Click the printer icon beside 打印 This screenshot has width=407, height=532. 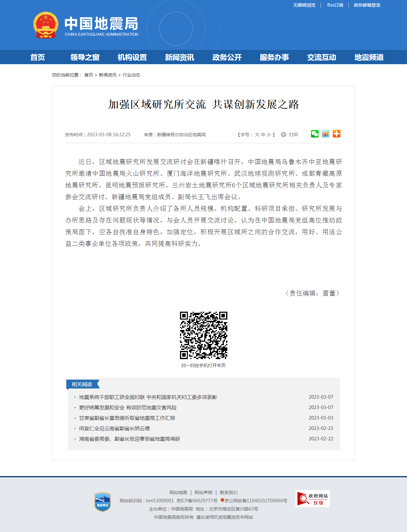[x=284, y=135]
